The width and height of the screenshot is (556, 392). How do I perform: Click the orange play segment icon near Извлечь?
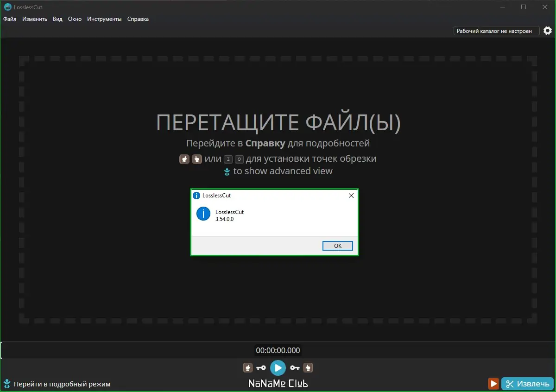pos(493,384)
